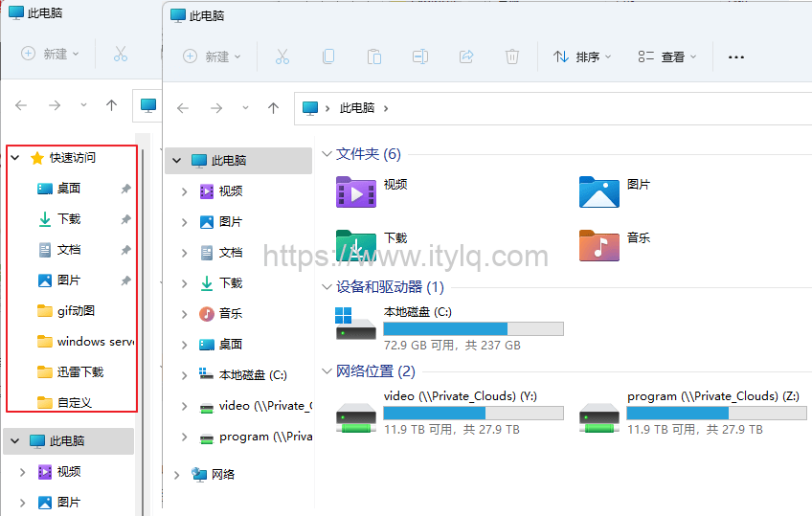
Task: Collapse the 文件夹 (6) group
Action: pos(327,154)
